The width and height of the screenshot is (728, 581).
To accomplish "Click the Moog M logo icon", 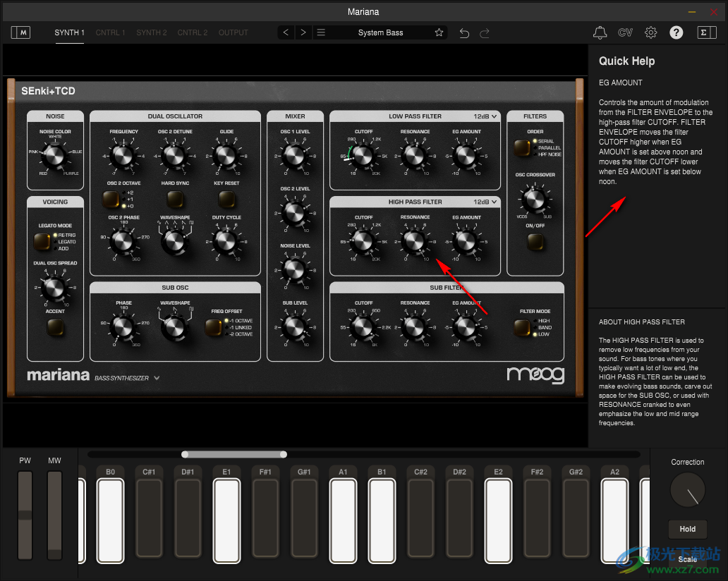I will pos(20,32).
